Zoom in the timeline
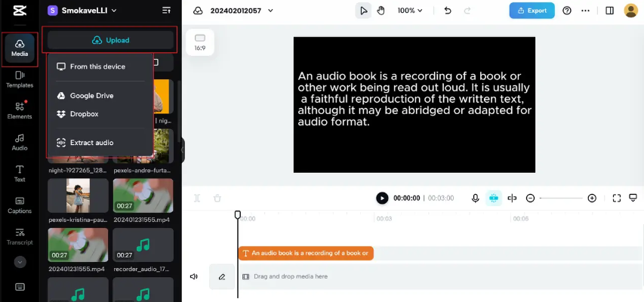The width and height of the screenshot is (644, 302). coord(592,199)
